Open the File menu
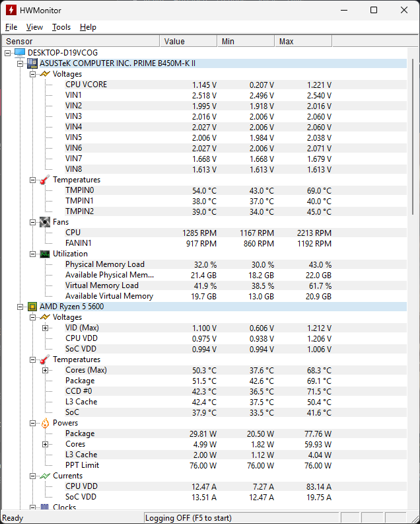This screenshot has width=420, height=524. (x=11, y=27)
